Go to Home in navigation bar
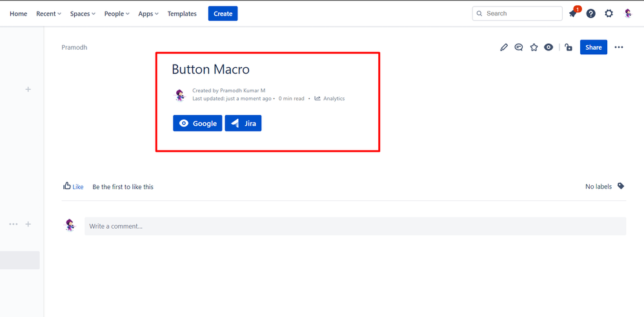 coord(19,14)
